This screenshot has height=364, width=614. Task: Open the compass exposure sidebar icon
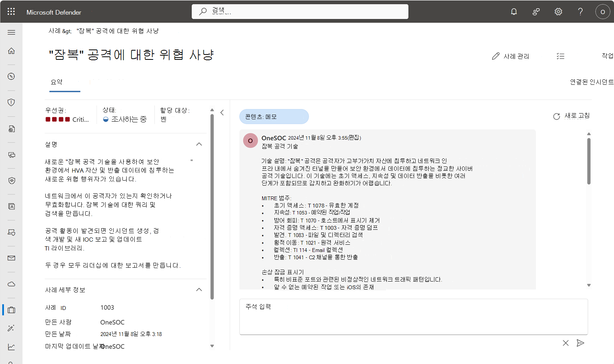[12, 76]
